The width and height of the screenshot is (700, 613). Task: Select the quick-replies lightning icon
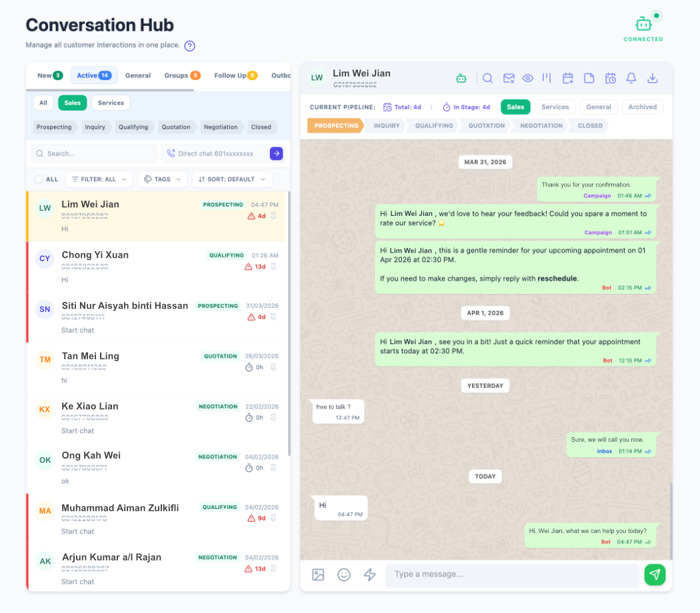[x=370, y=574]
